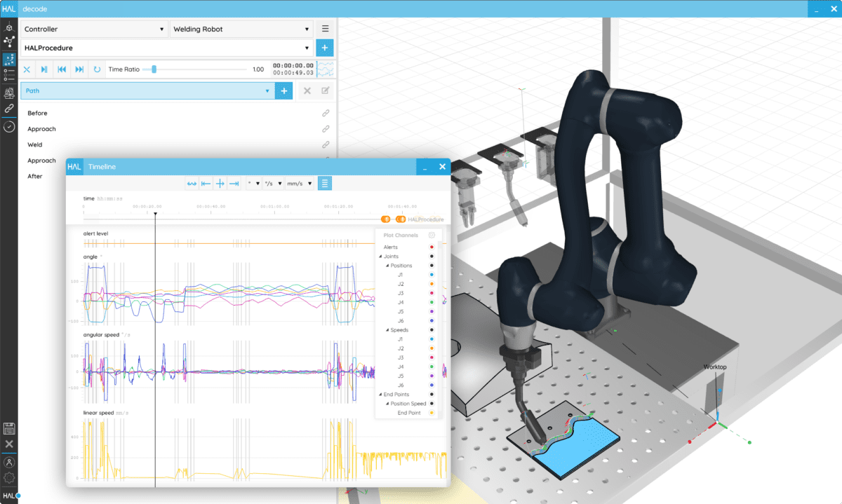Select the highlighted programming panel icon in sidebar

tap(9, 60)
